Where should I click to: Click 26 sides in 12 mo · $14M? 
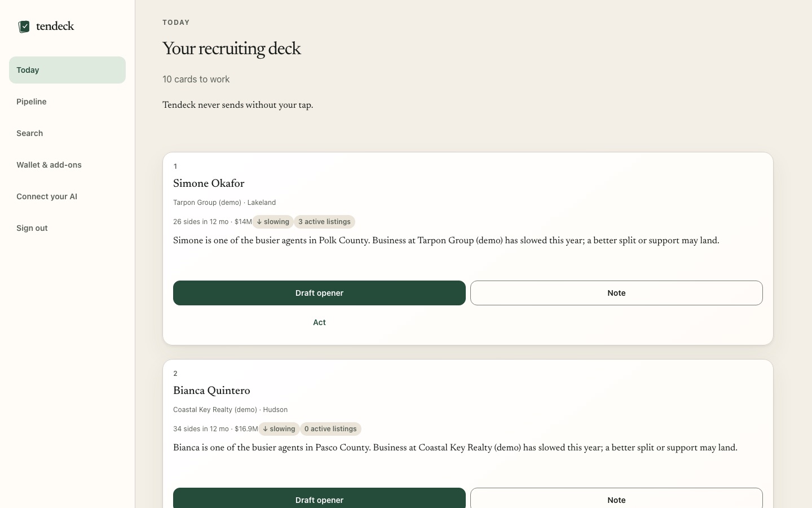(213, 222)
